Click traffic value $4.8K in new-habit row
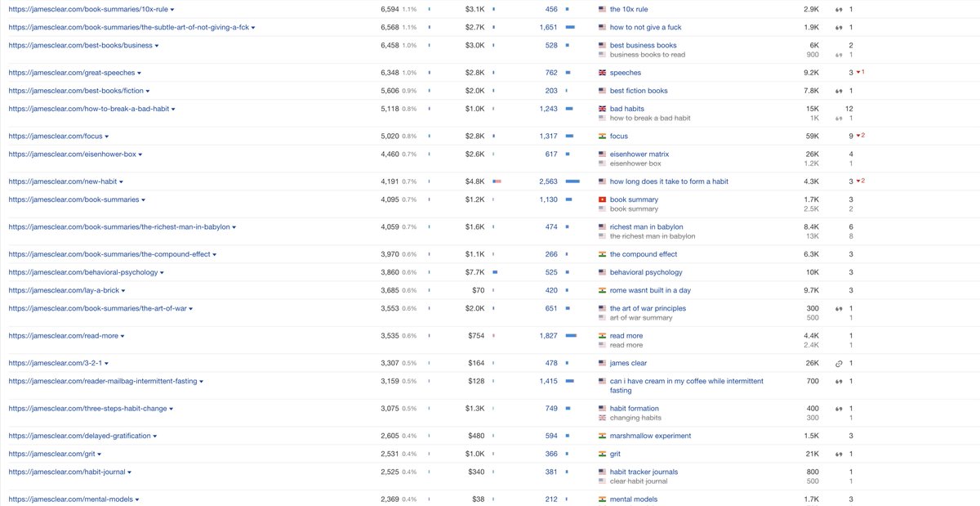Screen dimensions: 980x506 point(475,181)
